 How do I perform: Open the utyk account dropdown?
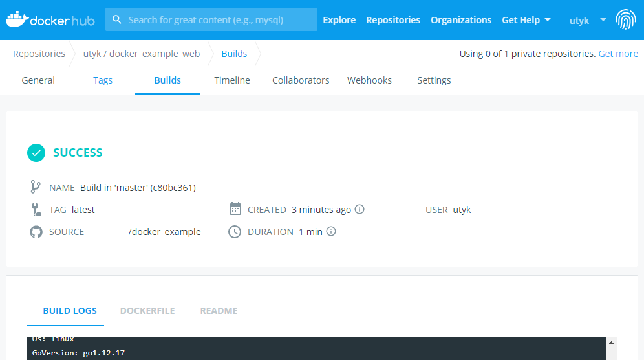(x=587, y=20)
